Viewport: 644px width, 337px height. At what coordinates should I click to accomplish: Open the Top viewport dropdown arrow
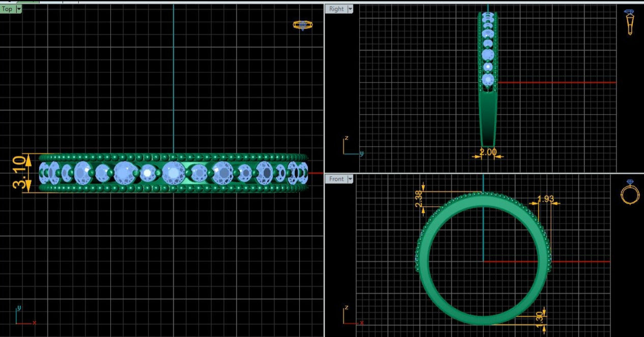pos(19,9)
